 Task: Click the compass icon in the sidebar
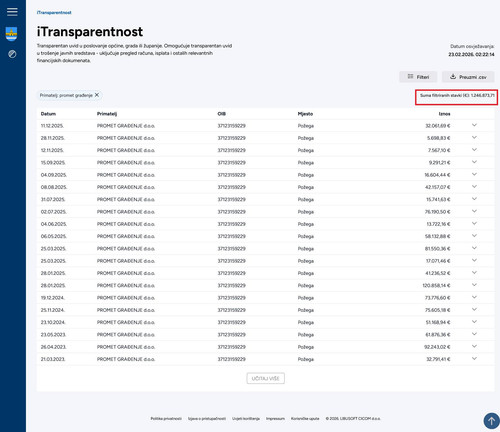(x=12, y=54)
